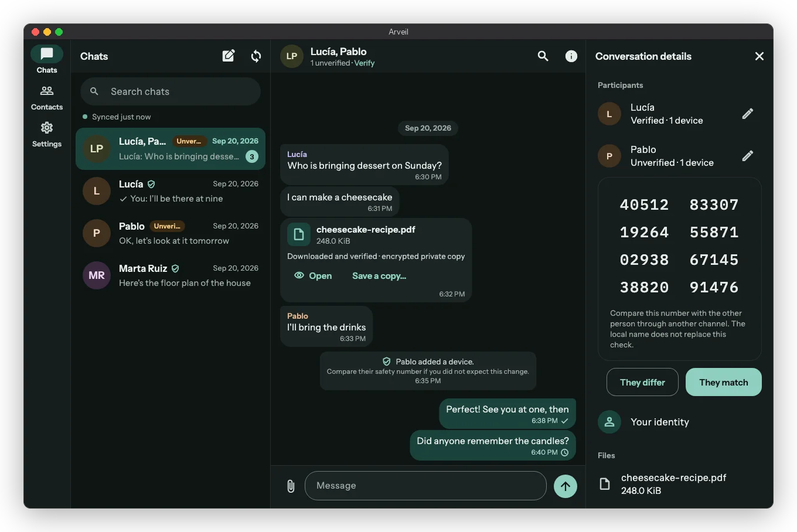Image resolution: width=797 pixels, height=532 pixels.
Task: Click the They differ button
Action: (642, 382)
